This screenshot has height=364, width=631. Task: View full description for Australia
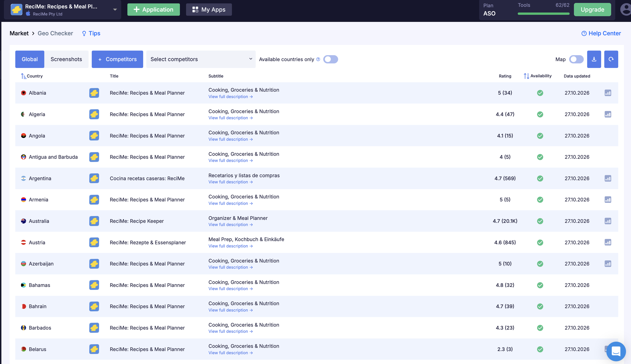point(230,225)
